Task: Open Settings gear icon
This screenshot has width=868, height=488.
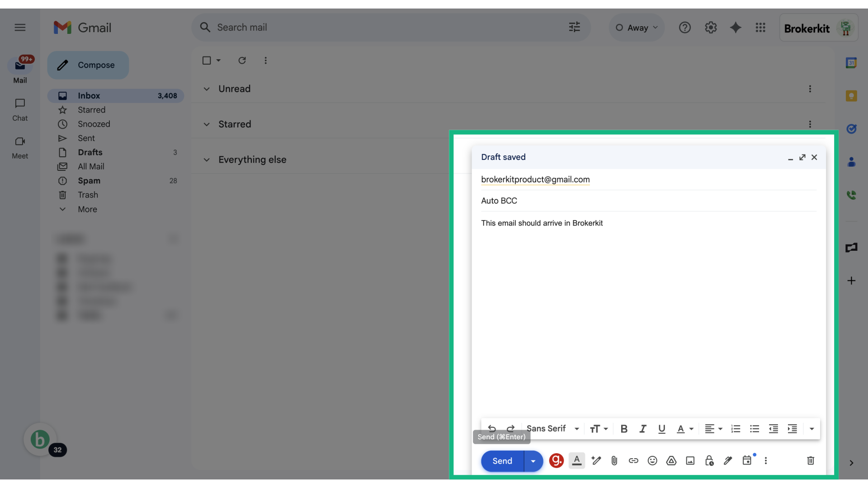Action: click(711, 28)
